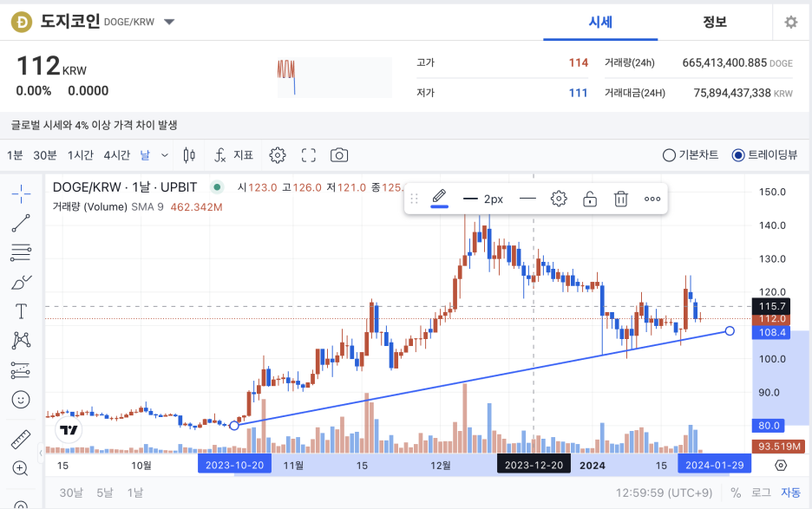The height and width of the screenshot is (509, 812).
Task: Click the candlestick chart type icon
Action: coord(189,155)
